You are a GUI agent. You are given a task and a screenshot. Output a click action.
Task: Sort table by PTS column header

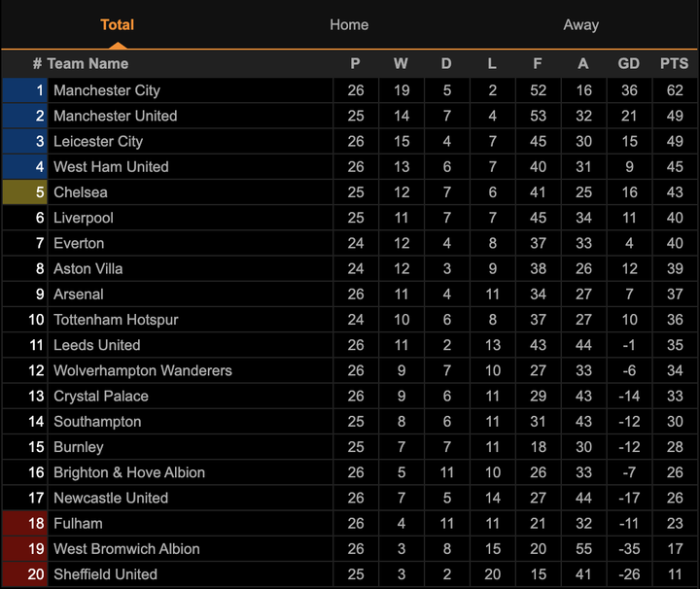click(674, 63)
